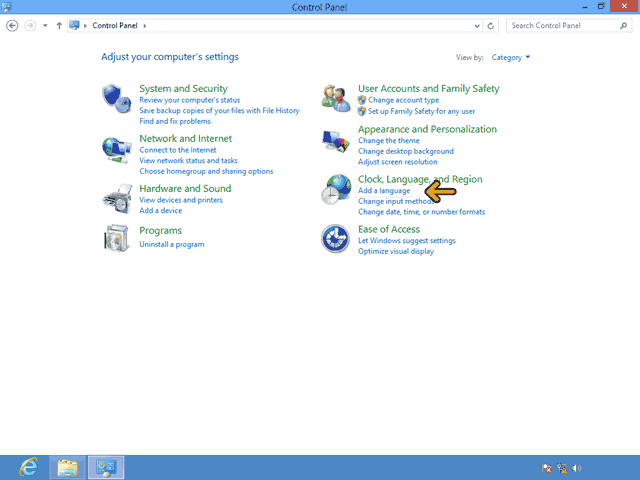Expand the address bar history dropdown
Image resolution: width=640 pixels, height=480 pixels.
coord(477,26)
